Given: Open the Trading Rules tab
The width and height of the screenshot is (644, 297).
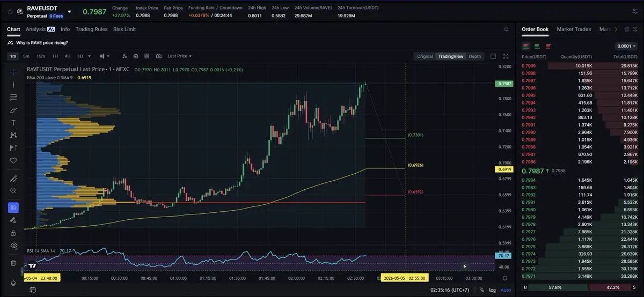Looking at the screenshot, I should (91, 29).
